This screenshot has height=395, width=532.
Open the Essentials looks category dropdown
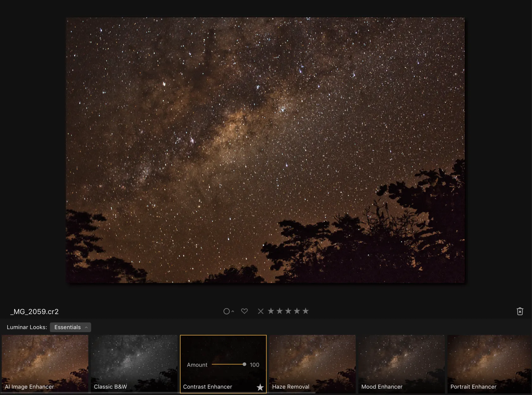(x=70, y=327)
